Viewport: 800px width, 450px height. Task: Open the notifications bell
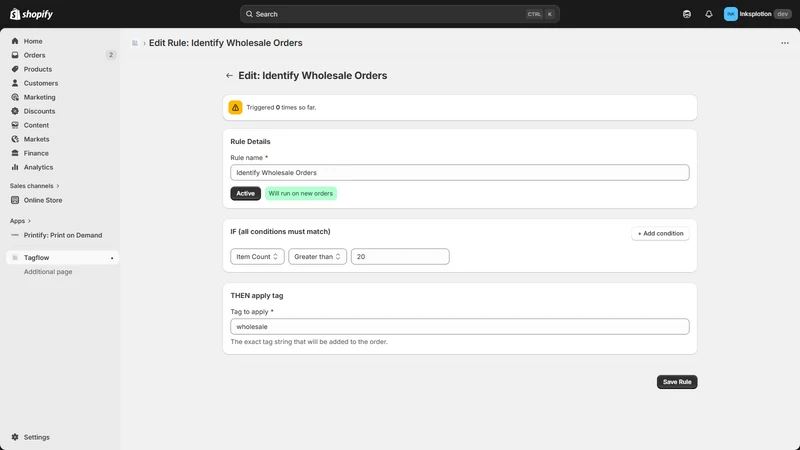[x=709, y=14]
